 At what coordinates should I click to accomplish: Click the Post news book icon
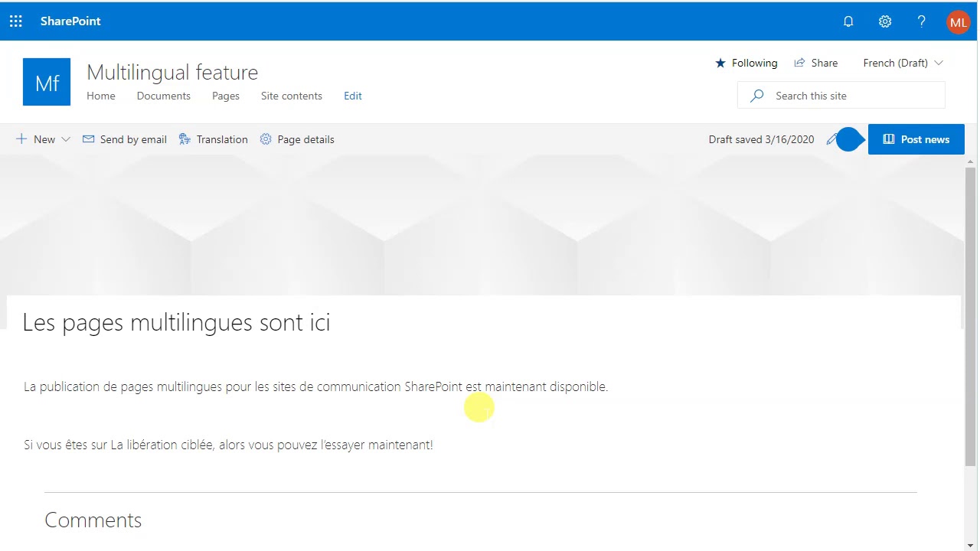click(889, 139)
